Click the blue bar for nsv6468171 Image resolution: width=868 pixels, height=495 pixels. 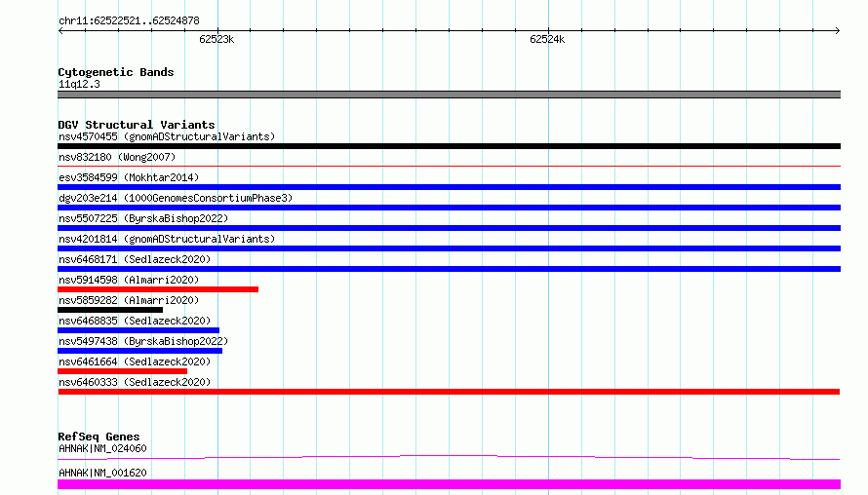point(449,269)
